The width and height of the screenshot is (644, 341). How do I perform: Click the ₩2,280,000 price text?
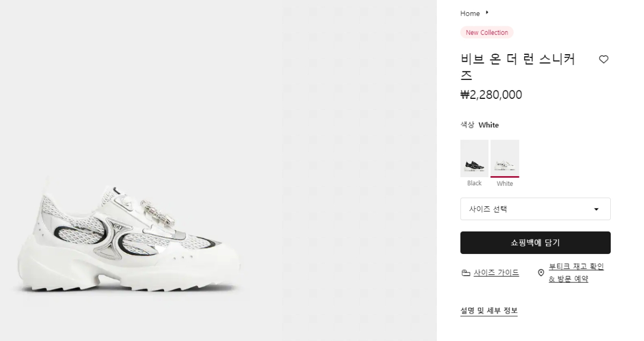(491, 95)
